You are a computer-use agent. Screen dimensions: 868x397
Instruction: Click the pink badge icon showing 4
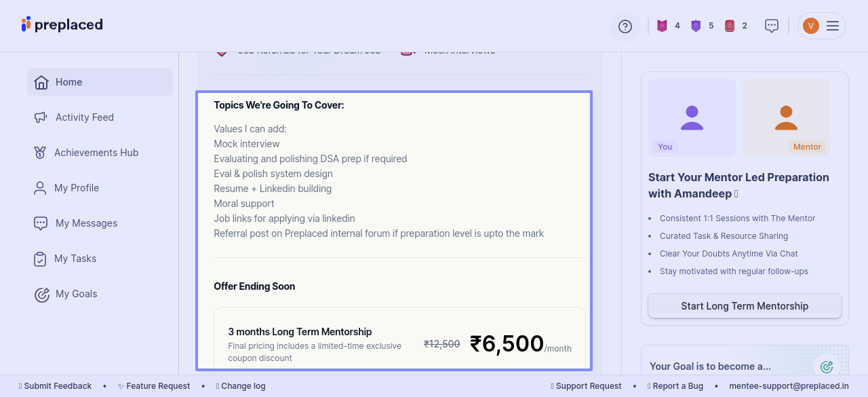663,26
